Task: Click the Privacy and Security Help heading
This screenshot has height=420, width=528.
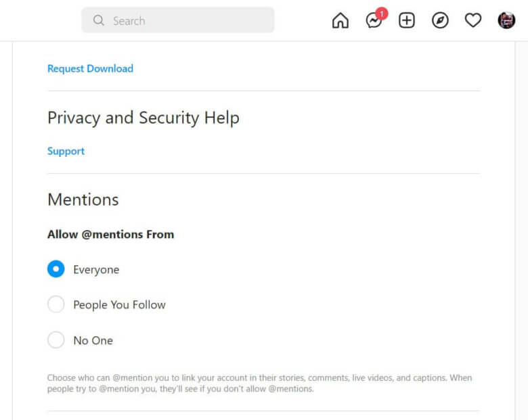Action: pyautogui.click(x=143, y=118)
